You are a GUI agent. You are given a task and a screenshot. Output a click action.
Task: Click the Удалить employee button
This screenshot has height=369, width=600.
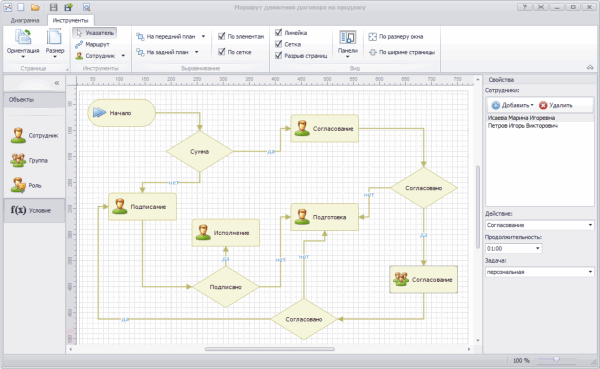(556, 105)
